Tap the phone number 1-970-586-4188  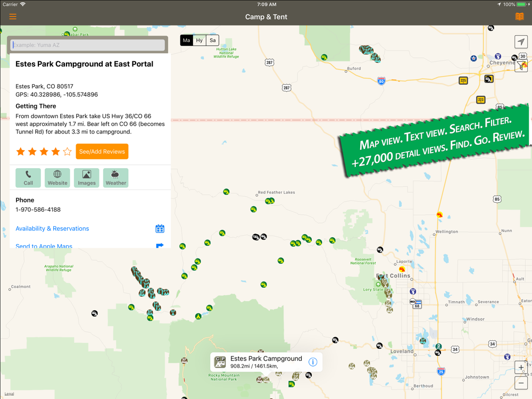[38, 210]
